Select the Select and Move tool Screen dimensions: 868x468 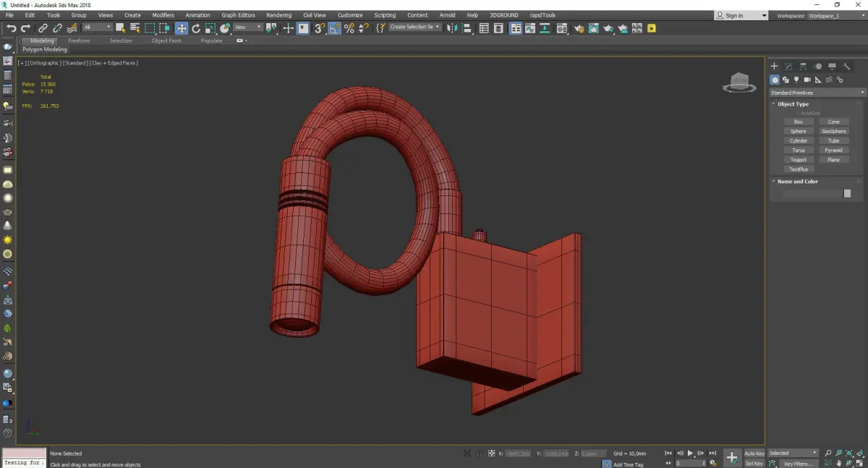(x=181, y=28)
